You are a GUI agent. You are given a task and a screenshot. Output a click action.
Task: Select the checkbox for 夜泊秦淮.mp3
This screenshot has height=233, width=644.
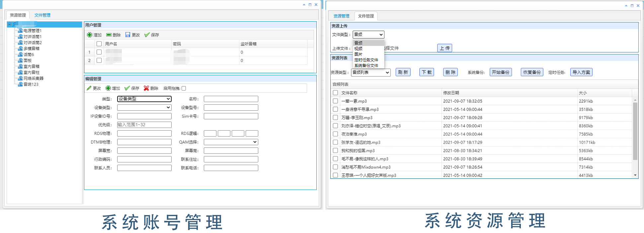336,134
